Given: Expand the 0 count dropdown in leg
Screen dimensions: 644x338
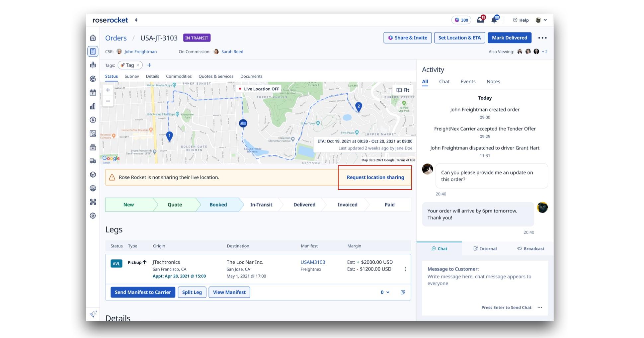Looking at the screenshot, I should pos(385,292).
